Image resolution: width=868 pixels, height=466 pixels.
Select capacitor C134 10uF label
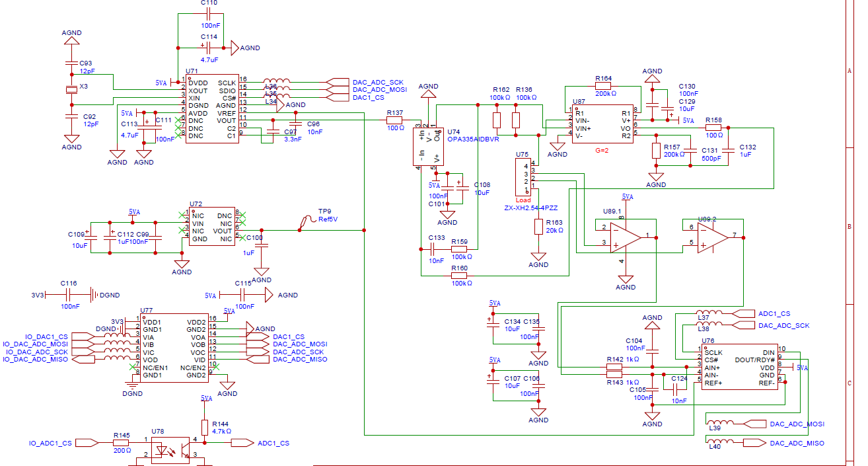[x=512, y=325]
